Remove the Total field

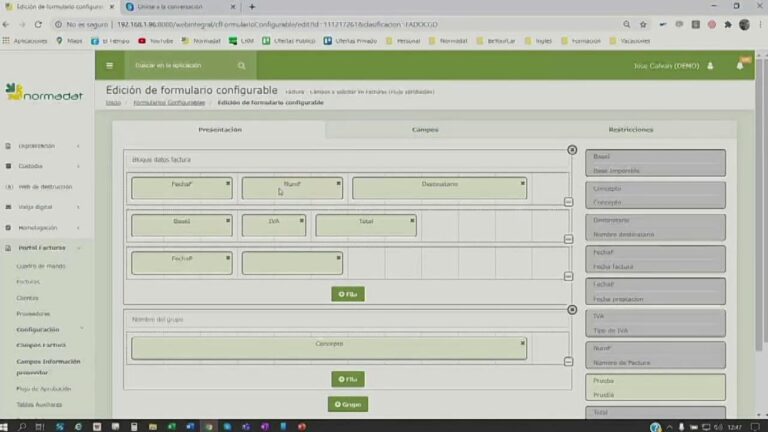coord(412,220)
